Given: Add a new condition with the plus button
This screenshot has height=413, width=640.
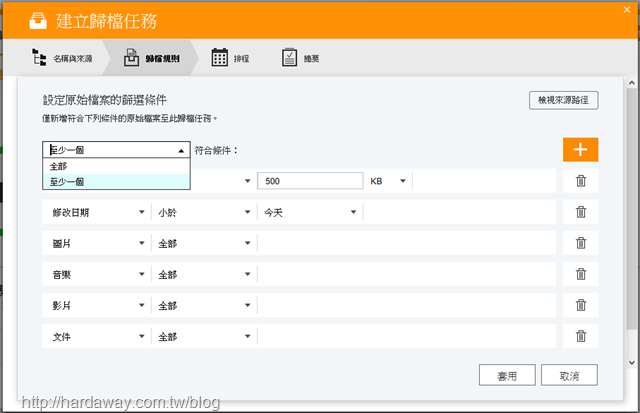Looking at the screenshot, I should click(x=580, y=150).
